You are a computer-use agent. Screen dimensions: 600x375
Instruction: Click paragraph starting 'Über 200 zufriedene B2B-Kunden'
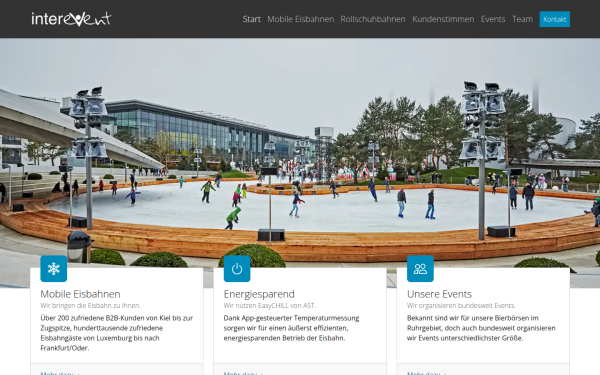(x=117, y=333)
